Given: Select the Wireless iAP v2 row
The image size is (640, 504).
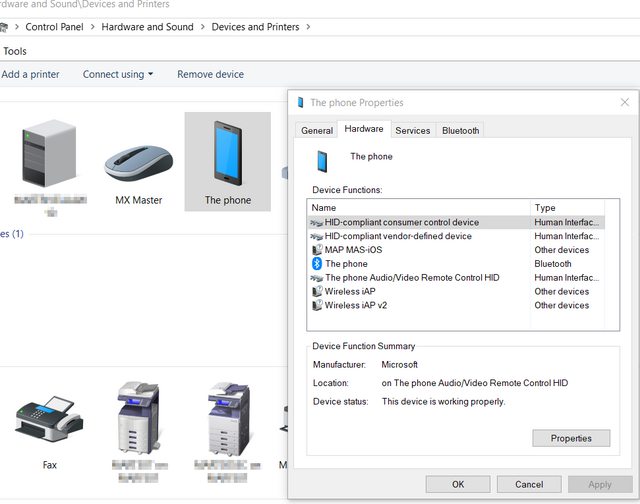Looking at the screenshot, I should pyautogui.click(x=456, y=305).
